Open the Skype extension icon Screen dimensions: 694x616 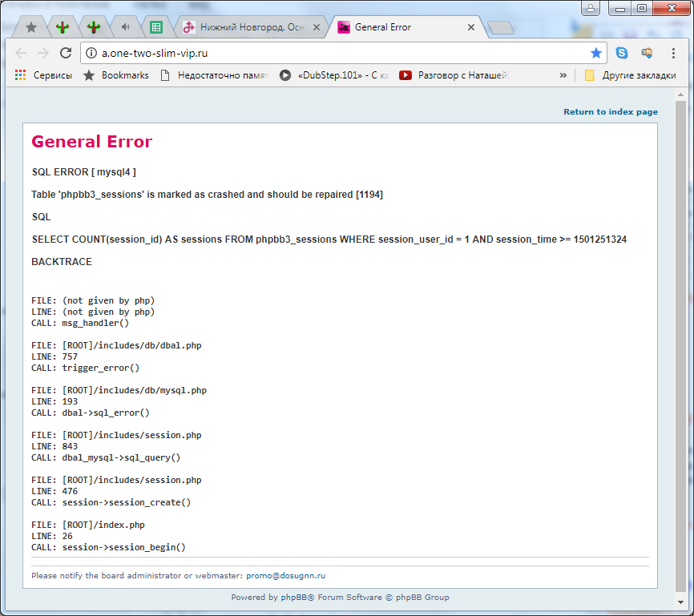pos(622,53)
